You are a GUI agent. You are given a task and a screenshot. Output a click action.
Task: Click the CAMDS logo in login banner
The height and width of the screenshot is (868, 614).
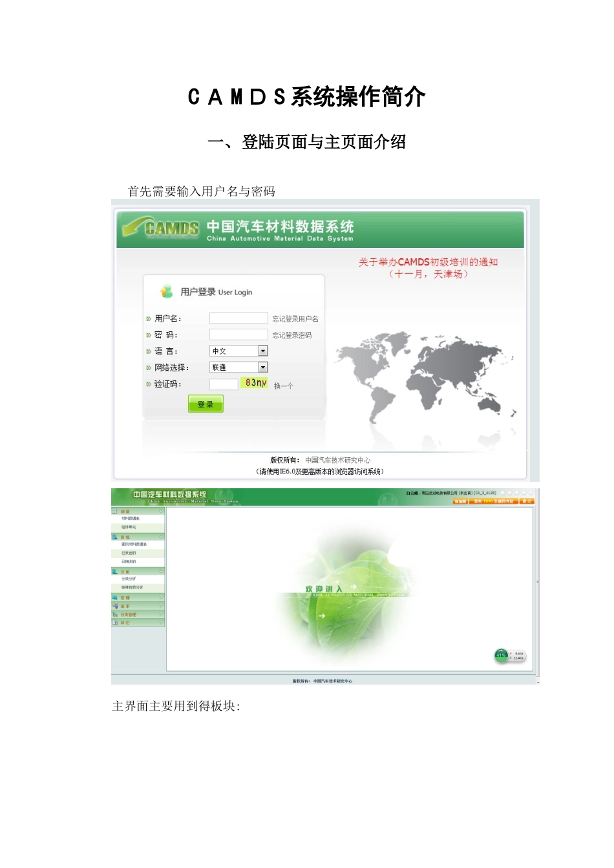click(162, 227)
